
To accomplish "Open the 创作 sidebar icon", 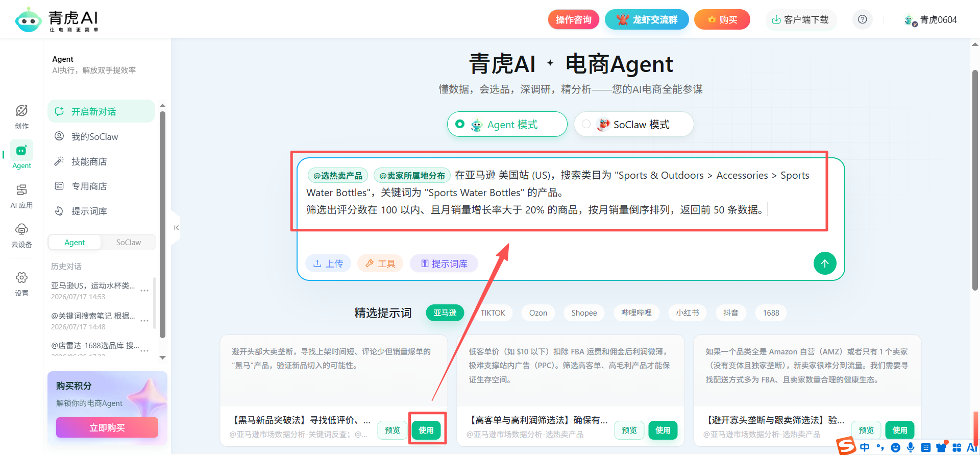I will pos(21,116).
